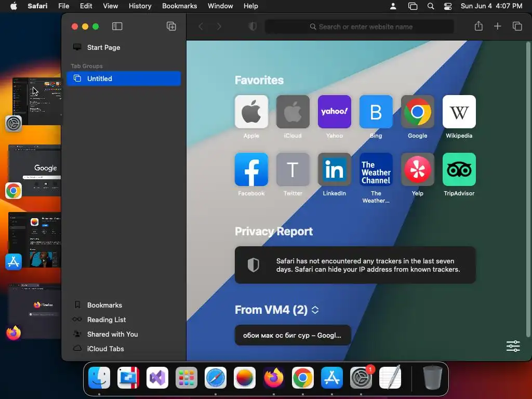Open the Privacy Report tracker card
This screenshot has height=399, width=532.
[355, 265]
